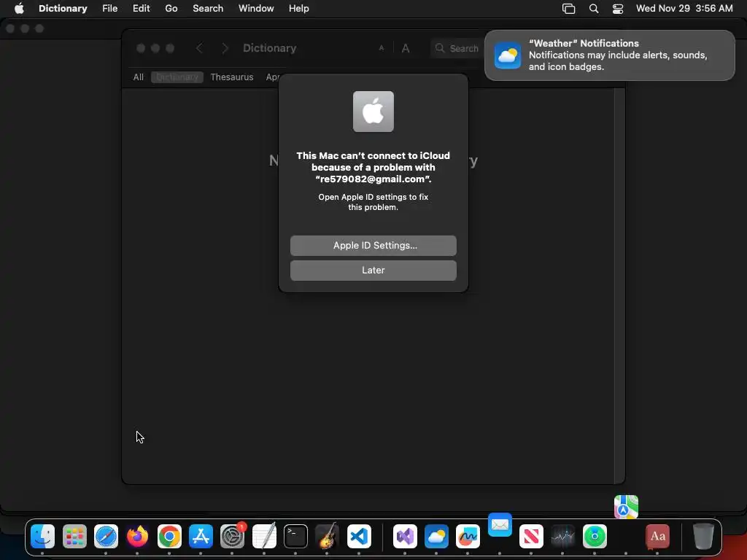Open Stocks app in the dock
Screen dimensions: 747x560
coord(562,536)
